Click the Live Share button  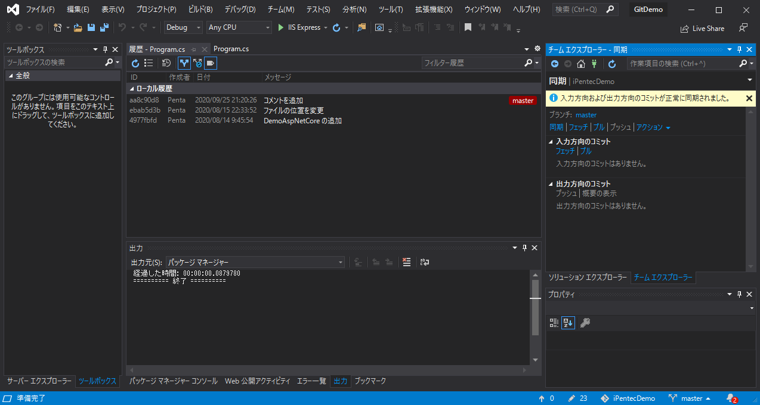702,29
